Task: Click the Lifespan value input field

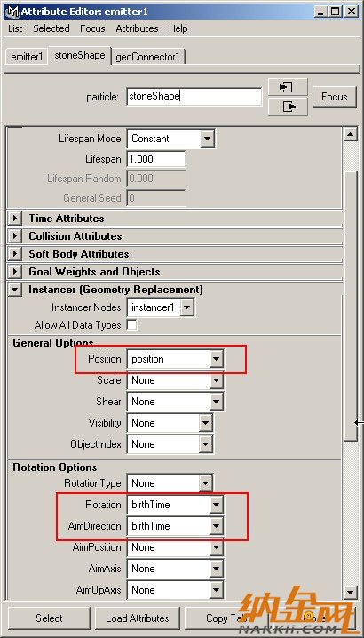Action: (x=156, y=159)
